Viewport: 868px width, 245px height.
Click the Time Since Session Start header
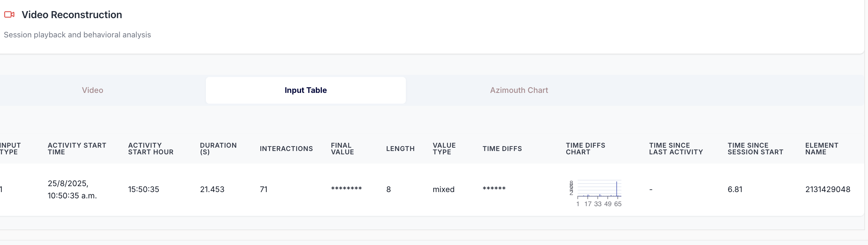point(755,149)
